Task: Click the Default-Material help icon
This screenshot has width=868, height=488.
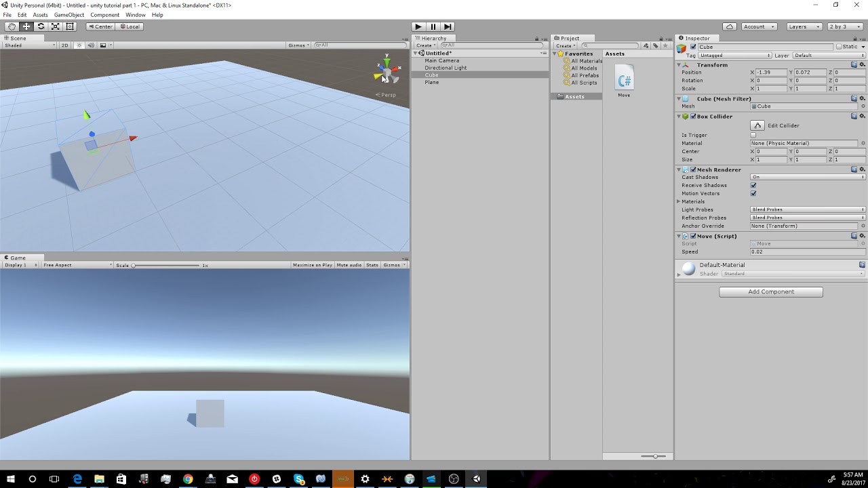Action: 862,265
